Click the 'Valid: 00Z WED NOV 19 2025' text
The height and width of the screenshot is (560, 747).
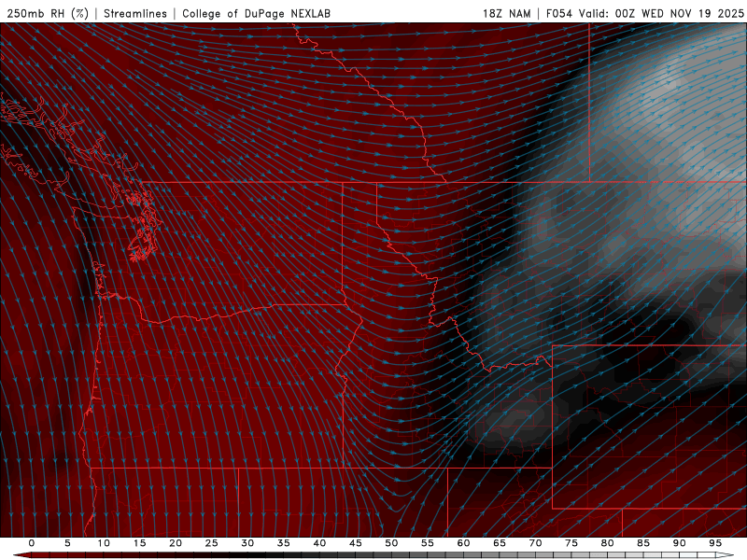(661, 13)
